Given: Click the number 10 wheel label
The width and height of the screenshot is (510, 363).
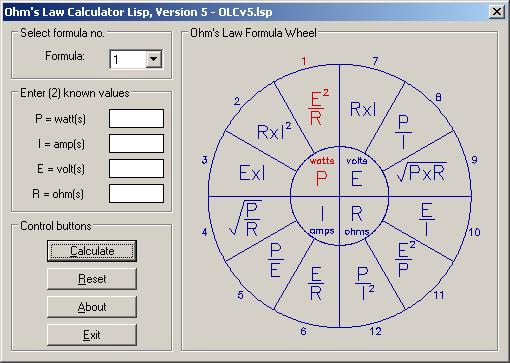Looking at the screenshot, I should point(474,232).
